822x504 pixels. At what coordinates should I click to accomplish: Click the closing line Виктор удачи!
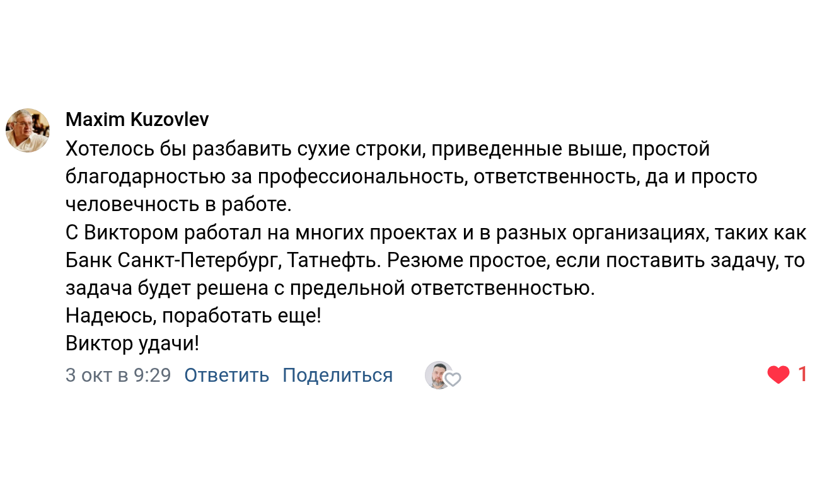coord(132,343)
